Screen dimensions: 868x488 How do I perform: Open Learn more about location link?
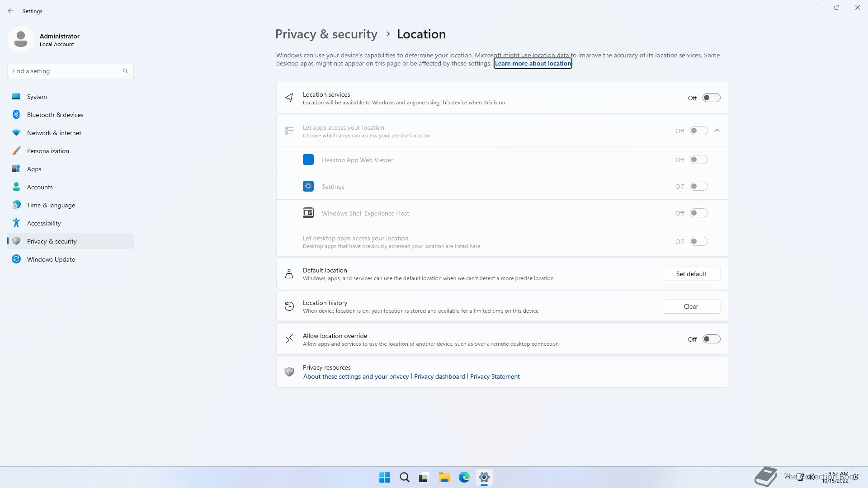click(x=533, y=63)
